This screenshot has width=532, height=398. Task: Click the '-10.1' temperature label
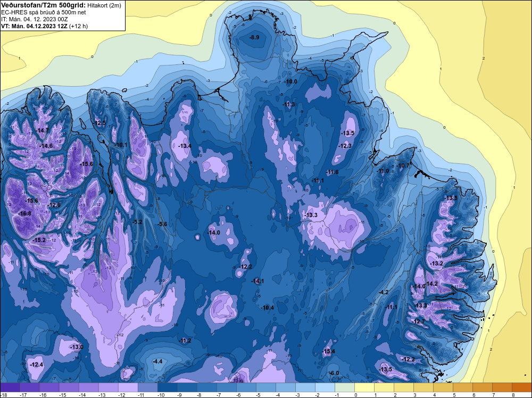[121, 145]
